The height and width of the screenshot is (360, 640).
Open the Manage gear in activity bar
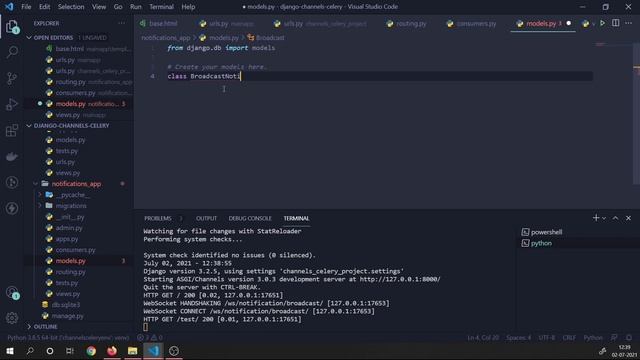click(x=12, y=318)
